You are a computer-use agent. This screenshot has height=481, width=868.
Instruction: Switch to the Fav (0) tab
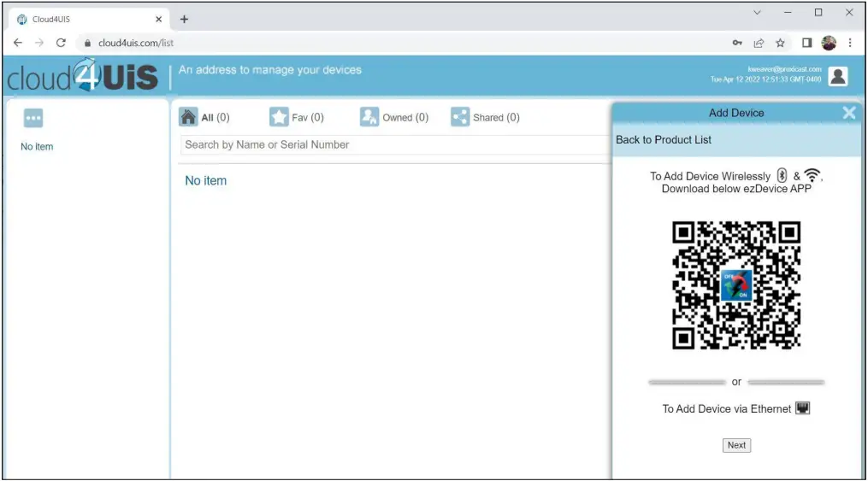tap(297, 117)
